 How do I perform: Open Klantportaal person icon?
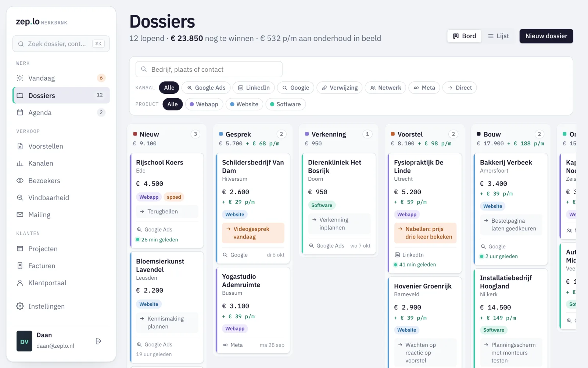tap(20, 283)
